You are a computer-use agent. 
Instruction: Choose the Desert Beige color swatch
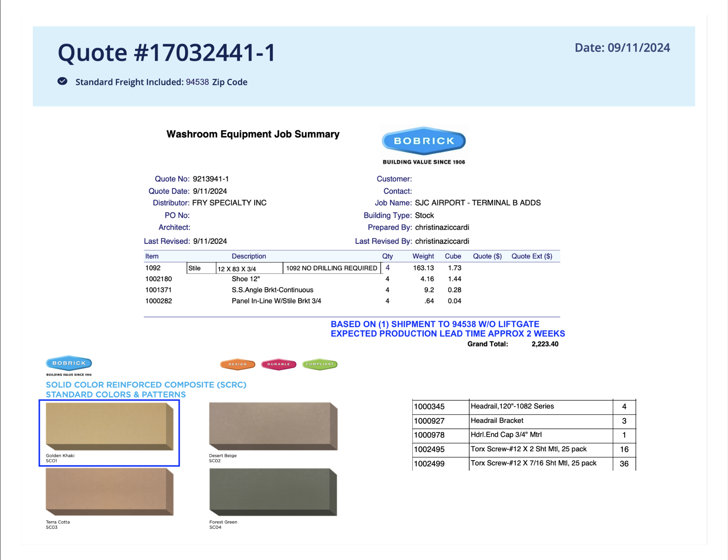(273, 426)
